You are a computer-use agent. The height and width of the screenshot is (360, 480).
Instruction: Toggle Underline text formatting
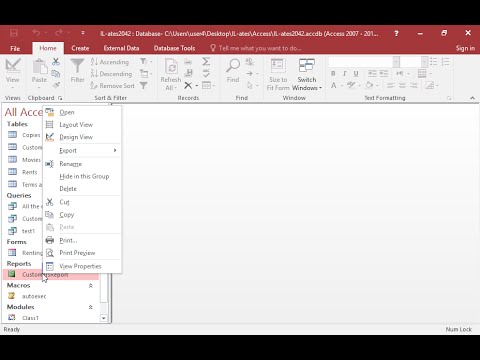[356, 74]
